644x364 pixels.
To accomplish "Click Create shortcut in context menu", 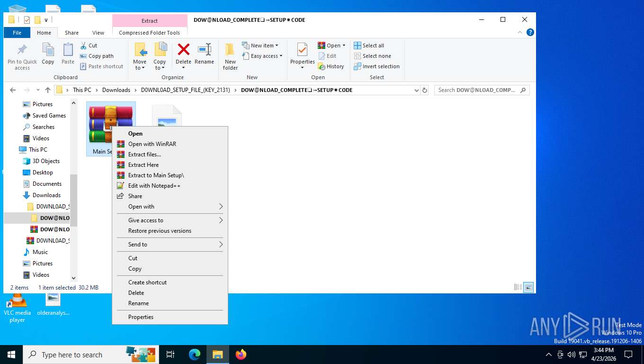I will coord(170,282).
